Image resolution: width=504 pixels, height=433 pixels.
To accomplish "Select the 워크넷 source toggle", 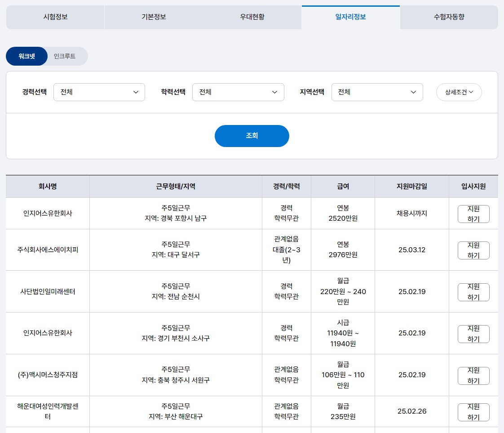I will [x=27, y=56].
